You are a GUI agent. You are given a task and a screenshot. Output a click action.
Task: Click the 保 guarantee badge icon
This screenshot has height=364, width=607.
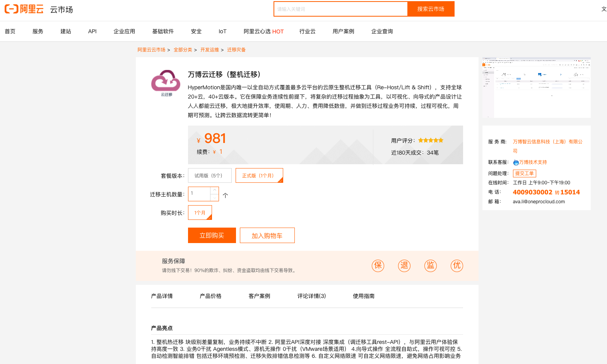click(x=378, y=265)
